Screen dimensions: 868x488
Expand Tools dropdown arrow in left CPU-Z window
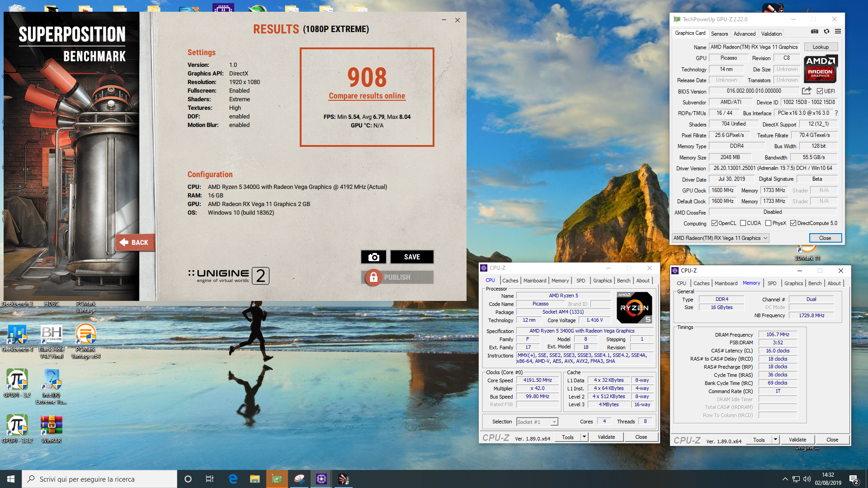click(584, 437)
